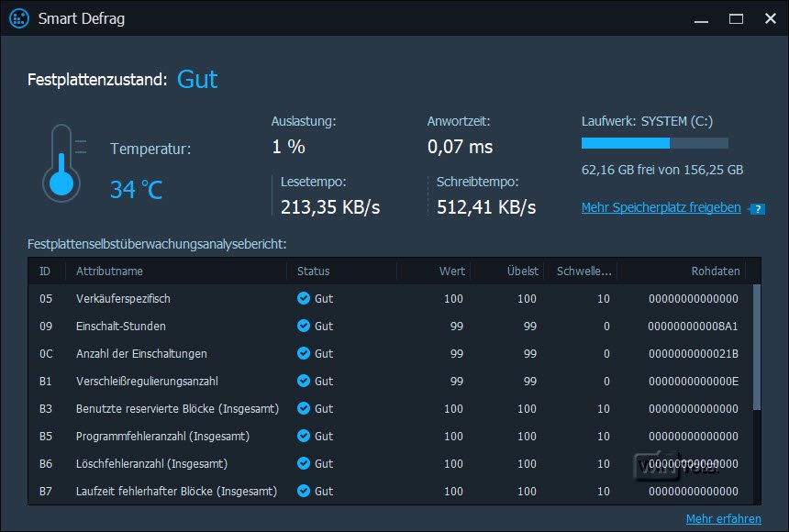The width and height of the screenshot is (789, 532).
Task: Minimize the Smart Defrag window
Action: pyautogui.click(x=702, y=18)
